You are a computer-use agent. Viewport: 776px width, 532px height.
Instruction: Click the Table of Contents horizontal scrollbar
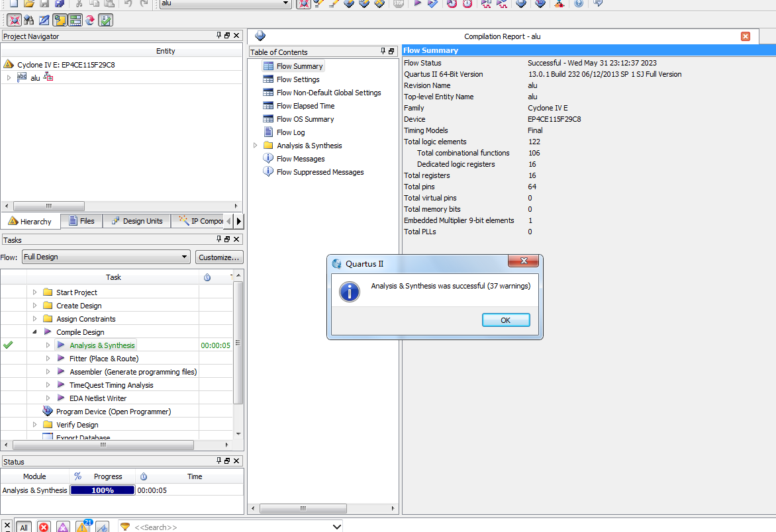click(x=303, y=508)
